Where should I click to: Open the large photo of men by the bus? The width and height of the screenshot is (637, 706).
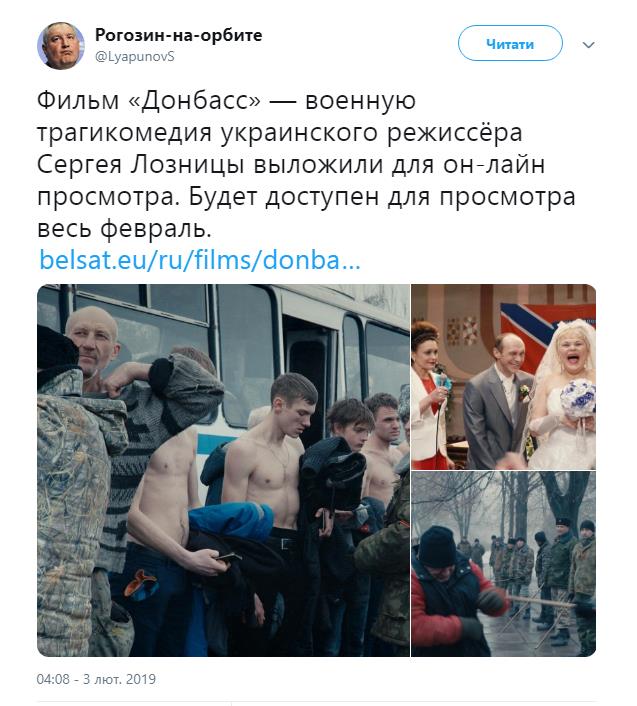(223, 470)
